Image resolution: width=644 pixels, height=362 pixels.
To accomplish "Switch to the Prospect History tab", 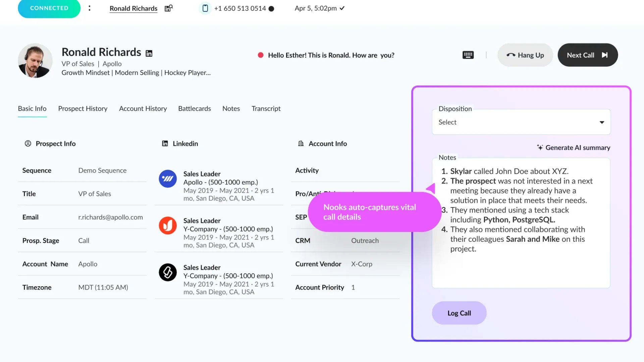I will [x=83, y=109].
